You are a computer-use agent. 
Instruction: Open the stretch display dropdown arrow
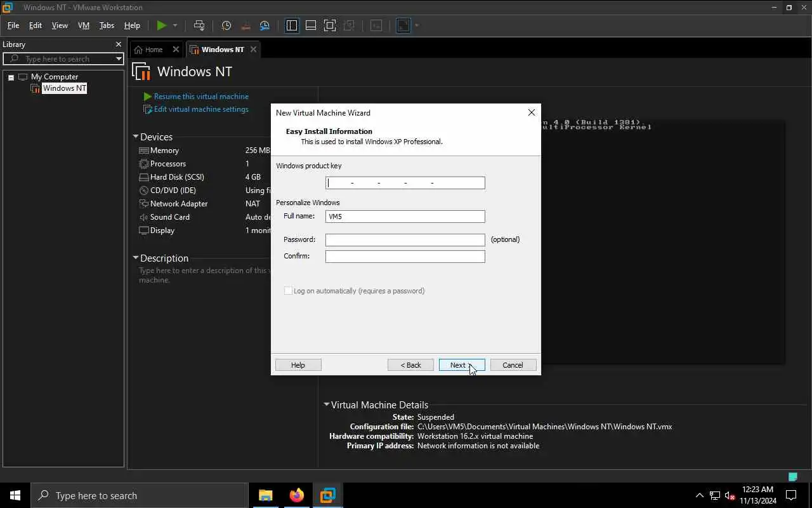pos(417,25)
